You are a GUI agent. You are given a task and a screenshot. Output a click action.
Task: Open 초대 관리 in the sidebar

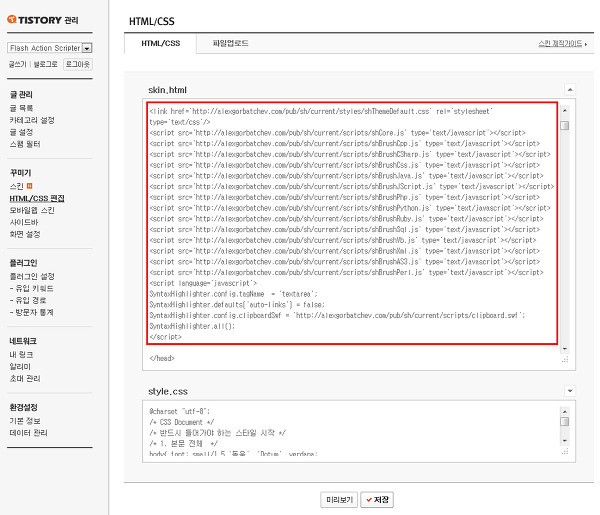click(25, 378)
